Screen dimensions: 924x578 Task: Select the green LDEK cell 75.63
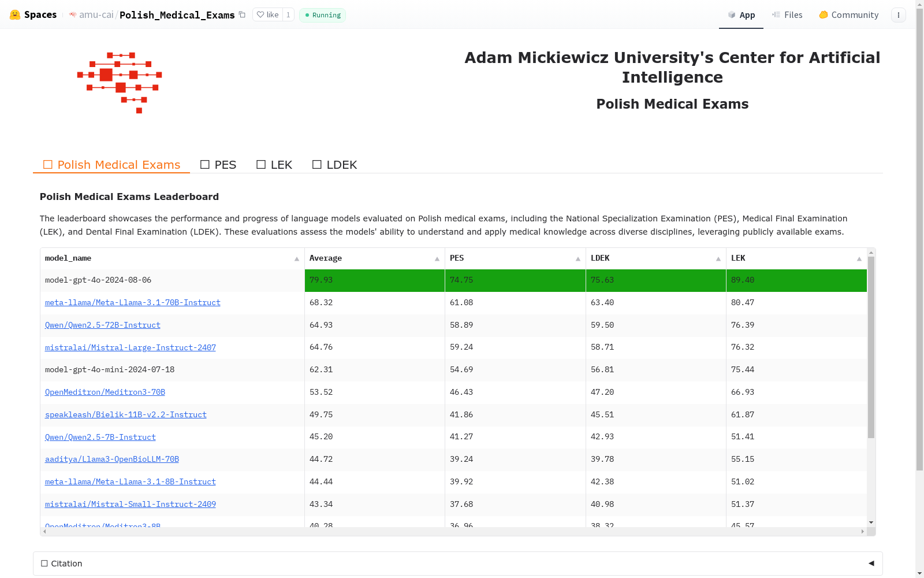656,280
